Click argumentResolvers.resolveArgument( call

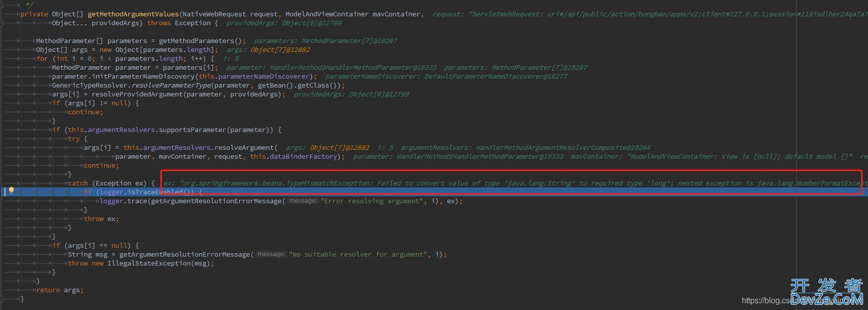point(210,148)
